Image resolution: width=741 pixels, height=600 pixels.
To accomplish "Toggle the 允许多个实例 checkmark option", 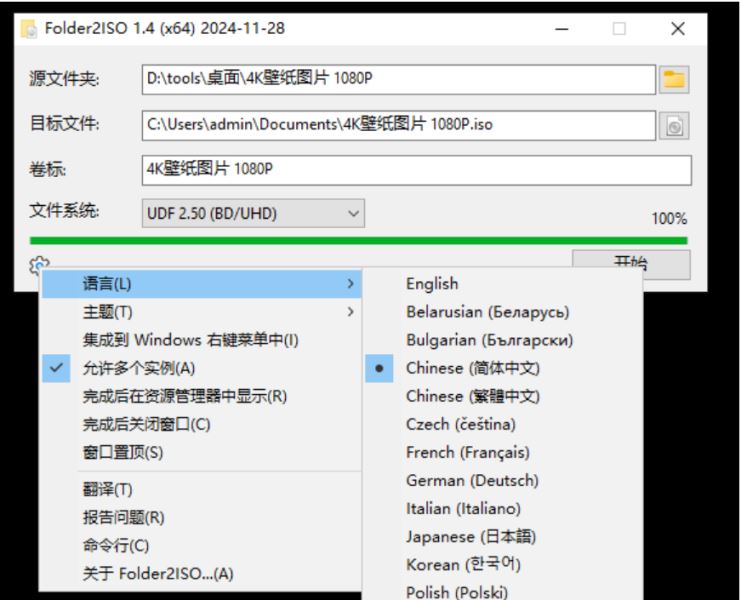I will (x=139, y=368).
